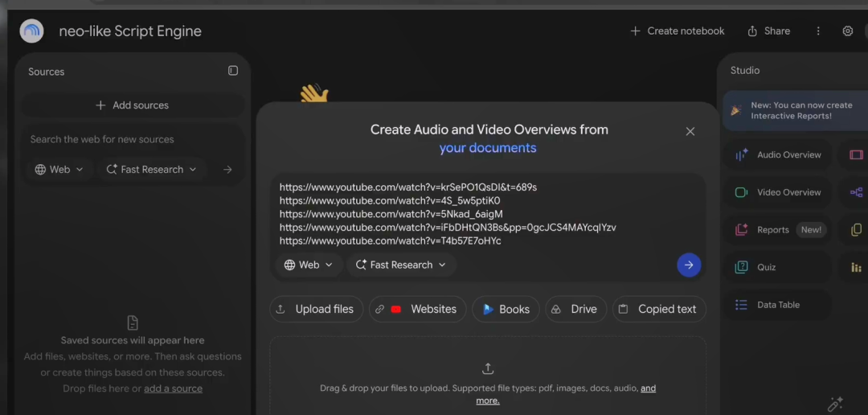Click the URL line containing T4b57E7oHYc

coord(391,240)
